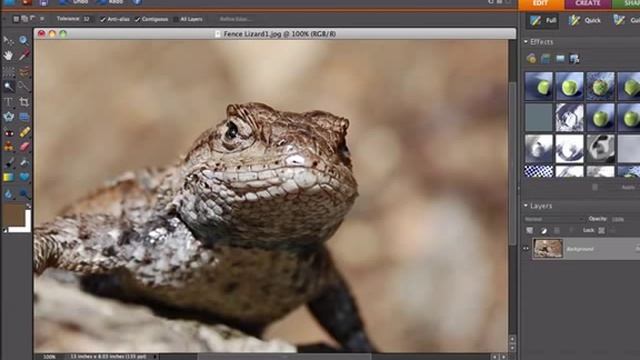
Task: Switch to the CREATE tab
Action: coord(588,4)
